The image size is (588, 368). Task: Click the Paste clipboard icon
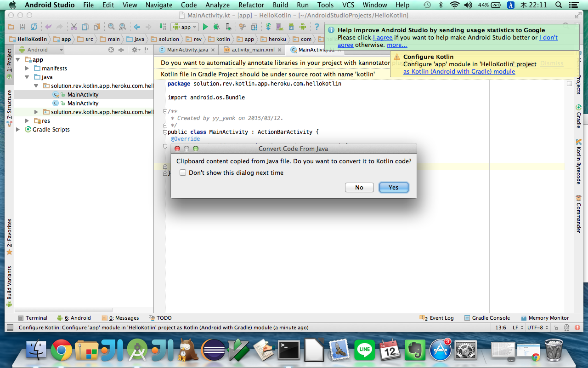pyautogui.click(x=96, y=27)
